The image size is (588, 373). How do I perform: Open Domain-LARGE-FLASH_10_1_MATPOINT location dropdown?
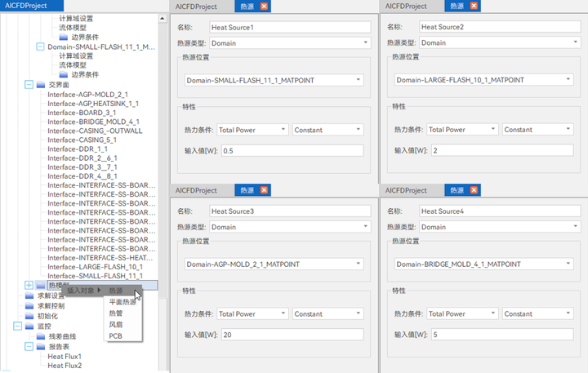[483, 80]
